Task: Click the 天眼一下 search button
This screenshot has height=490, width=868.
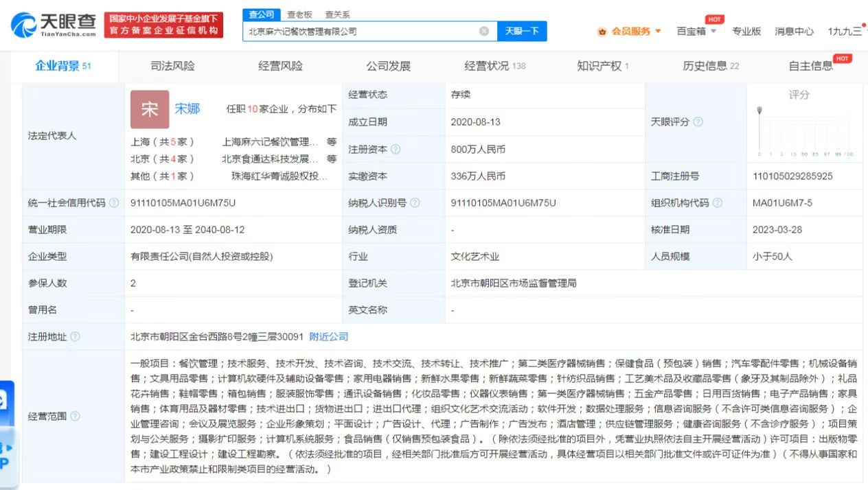Action: (522, 30)
